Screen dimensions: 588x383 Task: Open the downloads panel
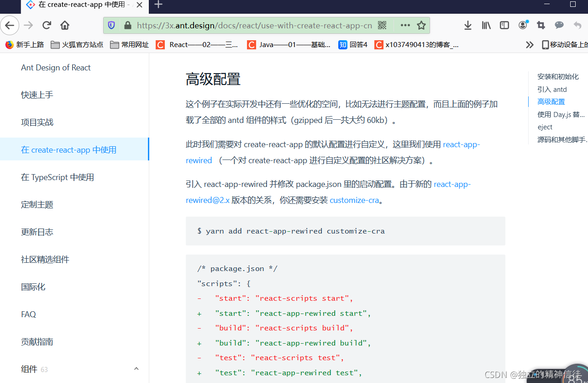[467, 25]
